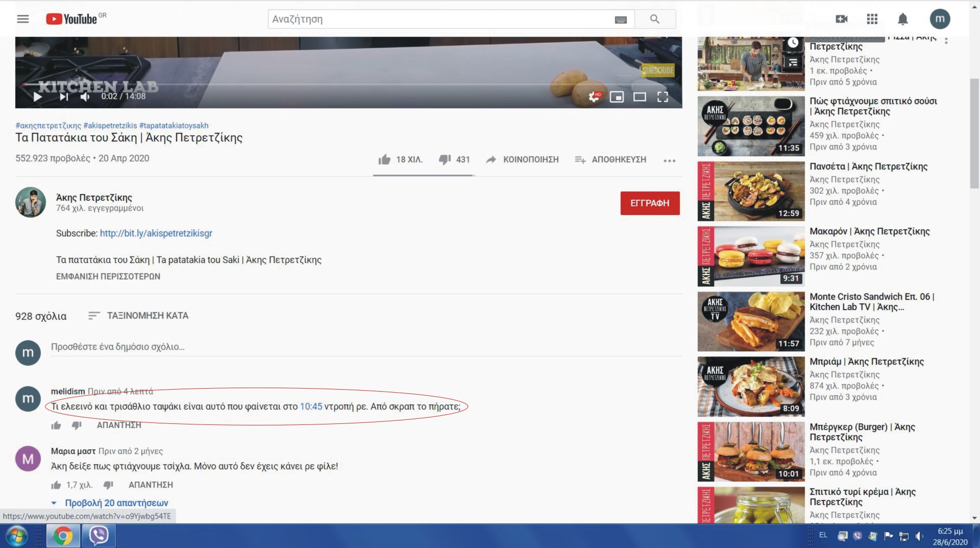Open the Monte Cristo Sandwich video thumbnail

tap(751, 322)
